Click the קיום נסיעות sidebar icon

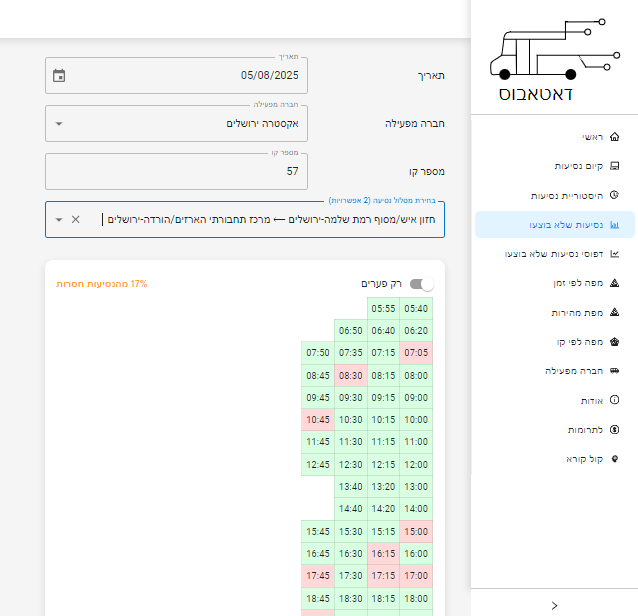pyautogui.click(x=614, y=166)
